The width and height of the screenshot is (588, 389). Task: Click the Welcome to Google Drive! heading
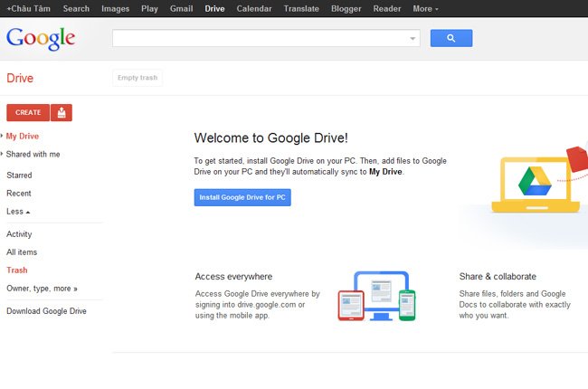[270, 138]
